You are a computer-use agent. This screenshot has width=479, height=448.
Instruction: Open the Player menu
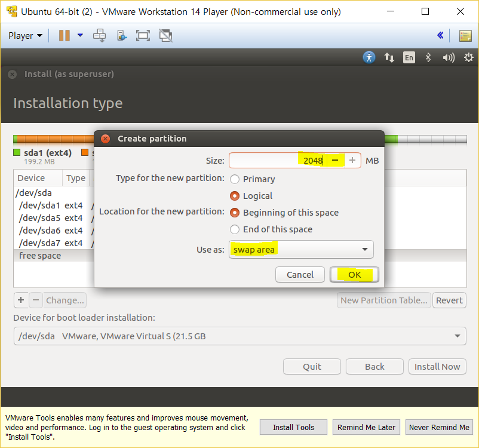coord(25,36)
